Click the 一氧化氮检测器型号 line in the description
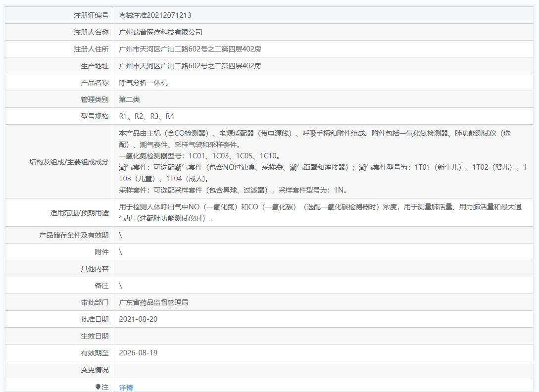The width and height of the screenshot is (539, 392). 200,156
